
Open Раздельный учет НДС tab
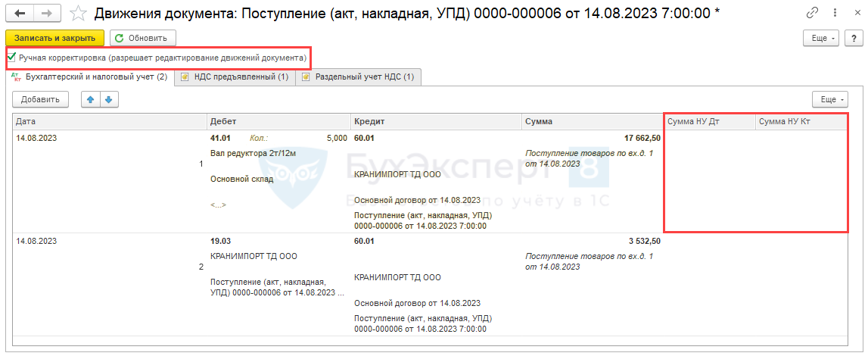(x=358, y=77)
